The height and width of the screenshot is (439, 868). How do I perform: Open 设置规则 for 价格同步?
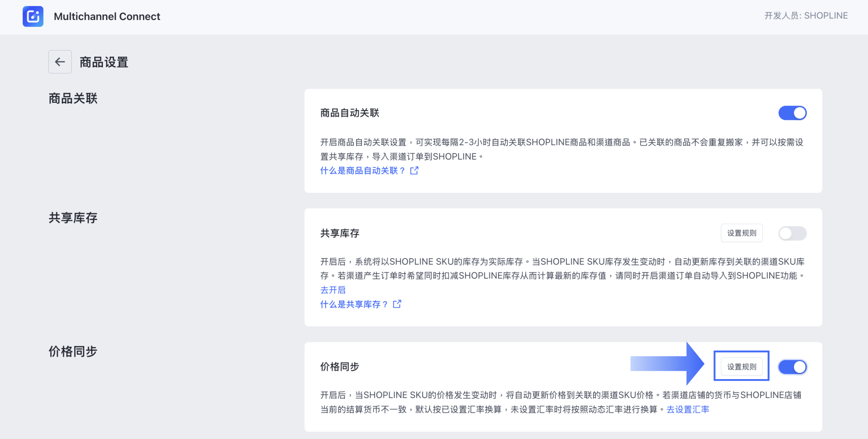pos(741,367)
